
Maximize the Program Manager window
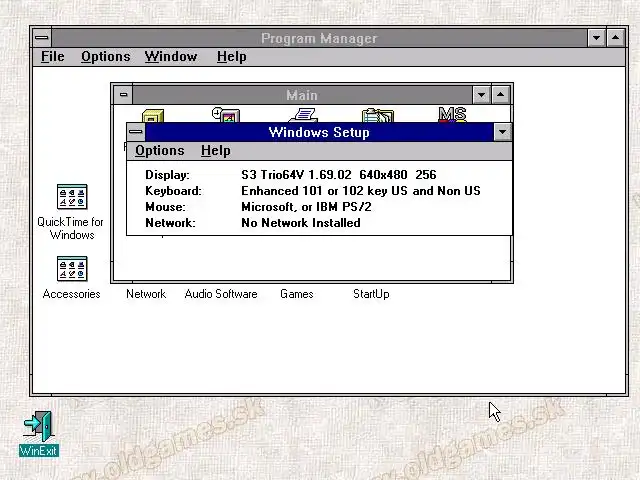click(x=616, y=38)
